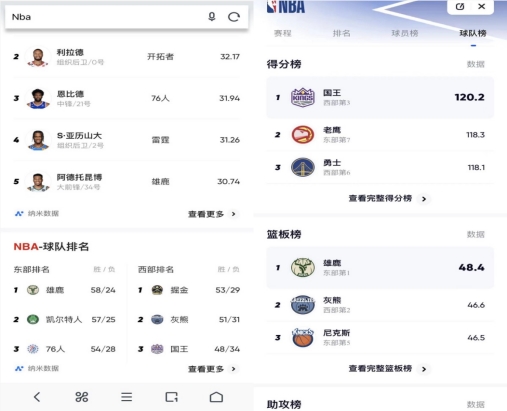Switch to the 排名 tab

click(x=342, y=33)
